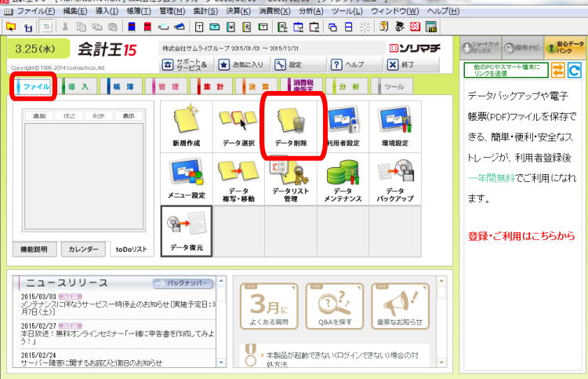Screen dimensions: 588x379
Task: Select the データ削除 icon
Action: [x=291, y=126]
